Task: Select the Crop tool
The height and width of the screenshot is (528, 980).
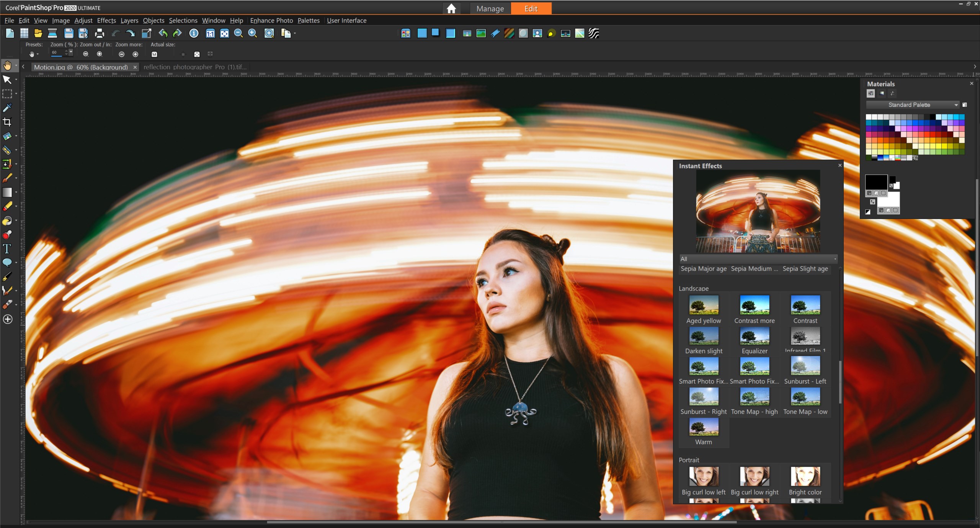Action: point(7,122)
